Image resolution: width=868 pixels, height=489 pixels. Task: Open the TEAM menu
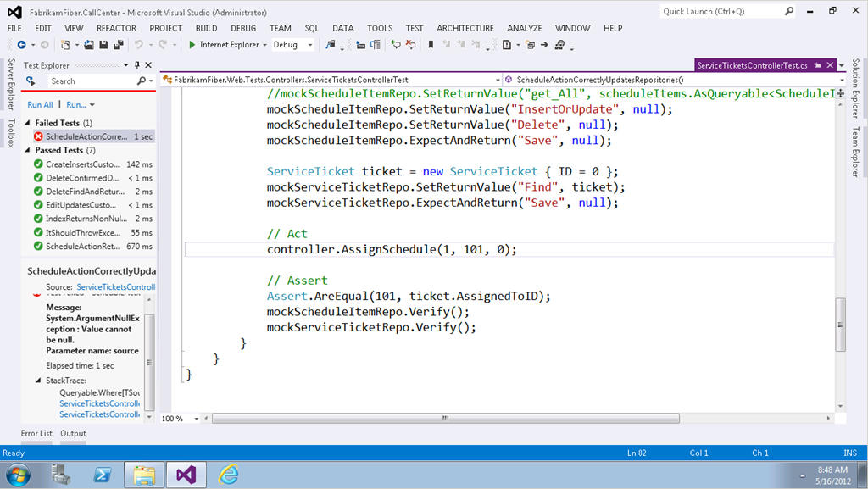coord(280,27)
